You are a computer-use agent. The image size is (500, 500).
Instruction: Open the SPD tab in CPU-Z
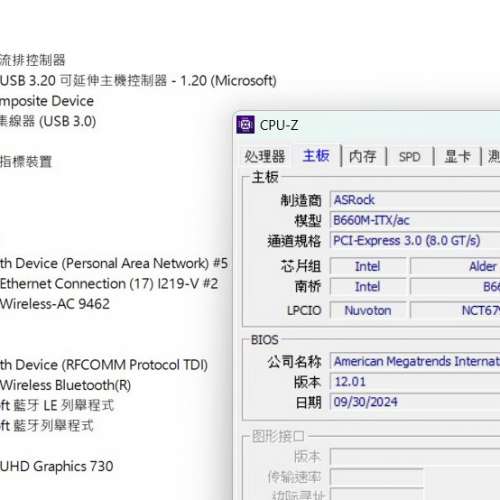410,157
